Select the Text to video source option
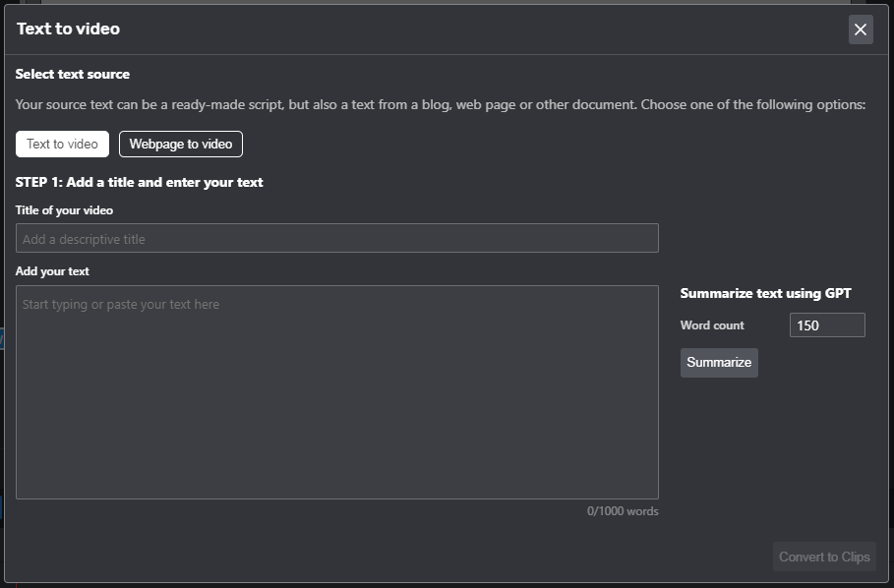Viewport: 894px width, 588px height. coord(62,145)
